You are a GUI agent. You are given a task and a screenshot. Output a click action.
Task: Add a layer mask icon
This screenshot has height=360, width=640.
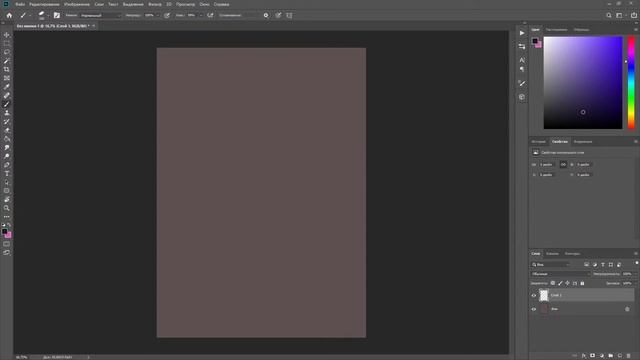pos(593,356)
